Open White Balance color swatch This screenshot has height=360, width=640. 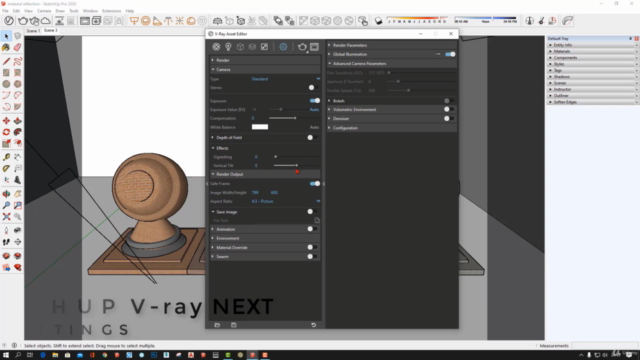pos(260,127)
